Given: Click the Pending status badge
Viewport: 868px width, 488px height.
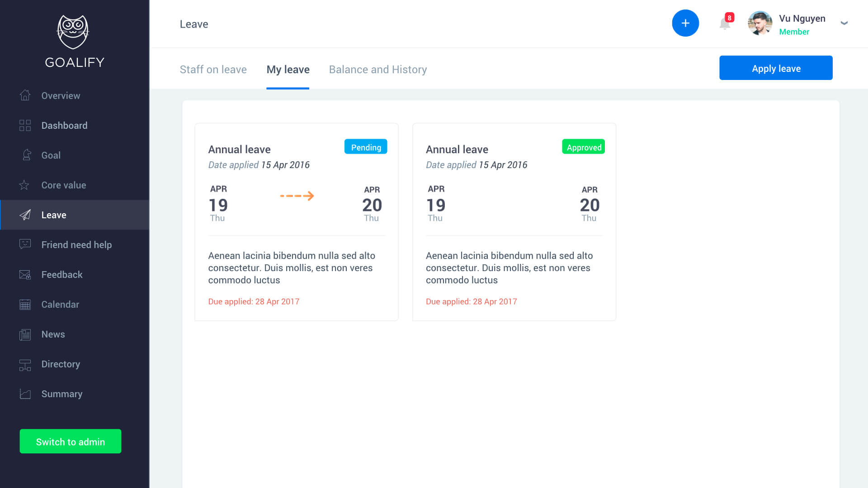Looking at the screenshot, I should coord(365,147).
